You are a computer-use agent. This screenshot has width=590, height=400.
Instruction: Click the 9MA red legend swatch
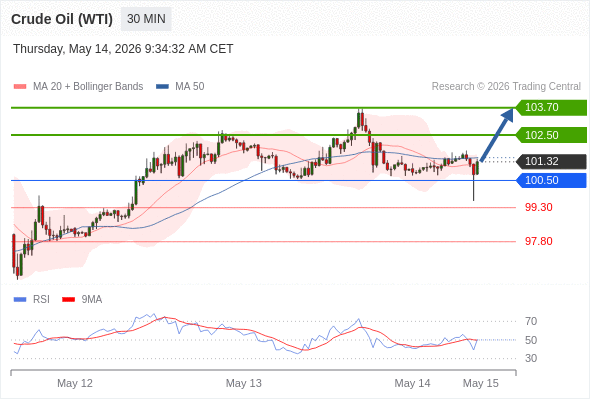[68, 300]
